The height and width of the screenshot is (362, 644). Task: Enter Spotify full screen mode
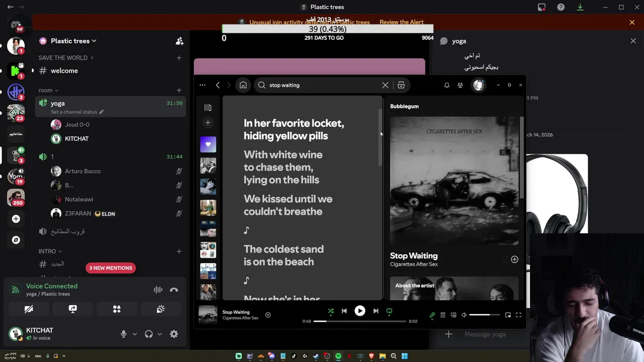click(519, 315)
